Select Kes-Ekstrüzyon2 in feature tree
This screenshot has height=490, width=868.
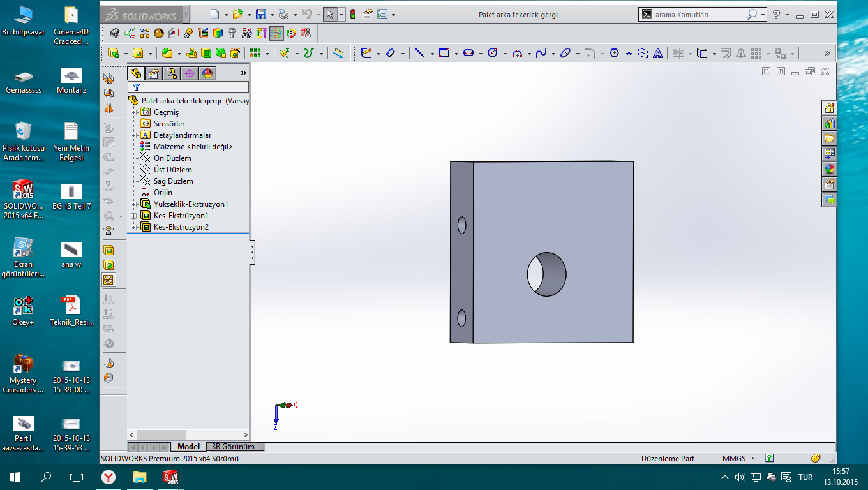(181, 227)
